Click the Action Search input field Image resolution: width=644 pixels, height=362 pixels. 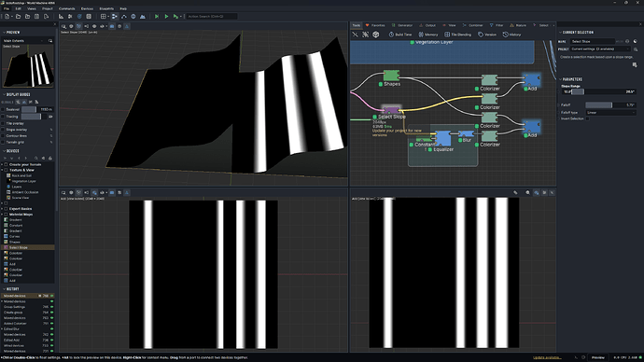[x=211, y=17]
